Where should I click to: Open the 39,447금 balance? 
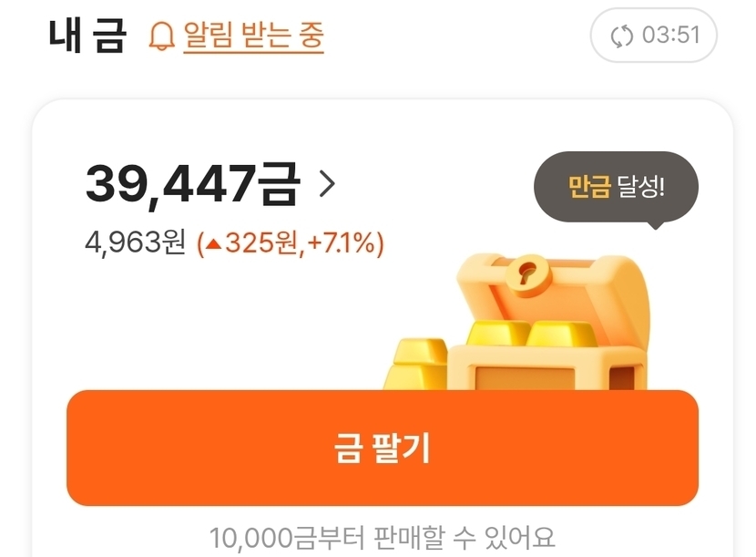point(193,184)
